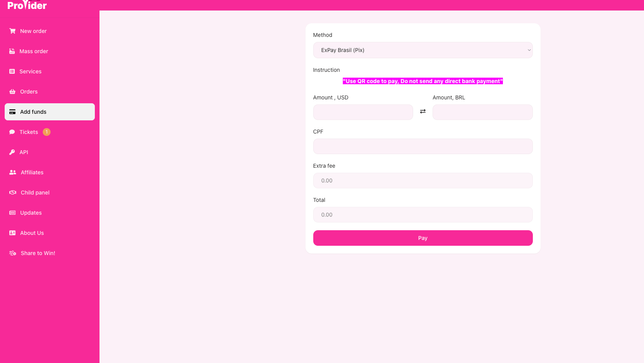Image resolution: width=644 pixels, height=363 pixels.
Task: Click the Child panel handshake icon
Action: click(x=13, y=193)
